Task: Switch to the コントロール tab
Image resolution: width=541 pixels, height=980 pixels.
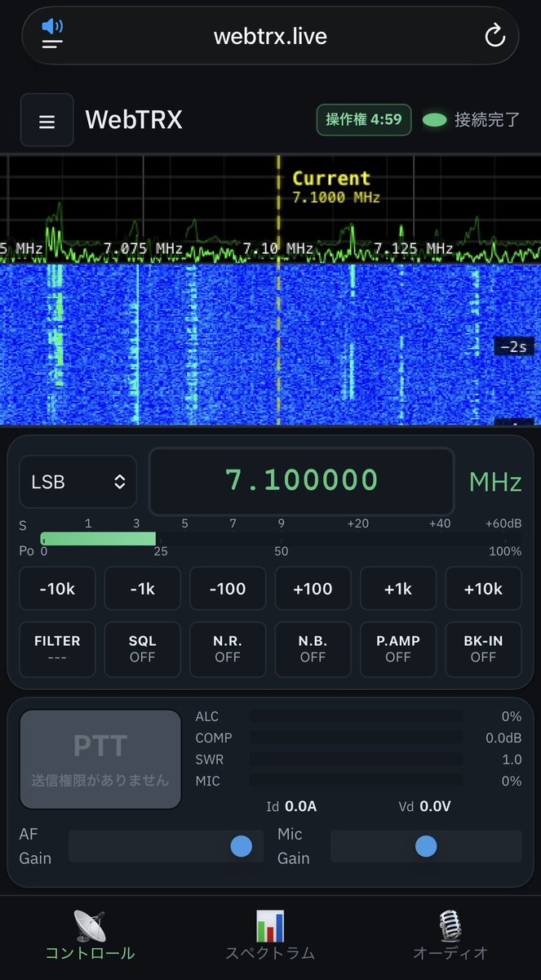Action: pyautogui.click(x=90, y=936)
